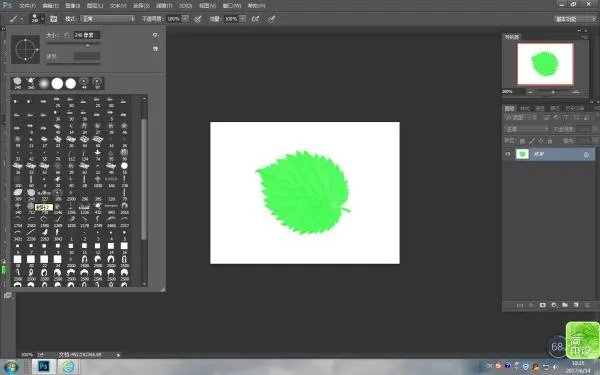Click the shield icon in system tray
600x375 pixels.
(526, 367)
